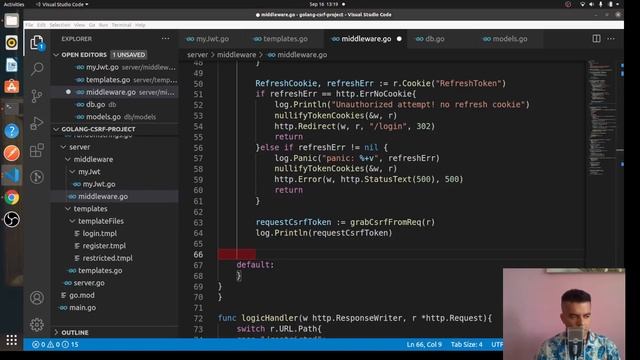
Task: Open LibreOffice Writer in the dock
Action: pos(11,64)
